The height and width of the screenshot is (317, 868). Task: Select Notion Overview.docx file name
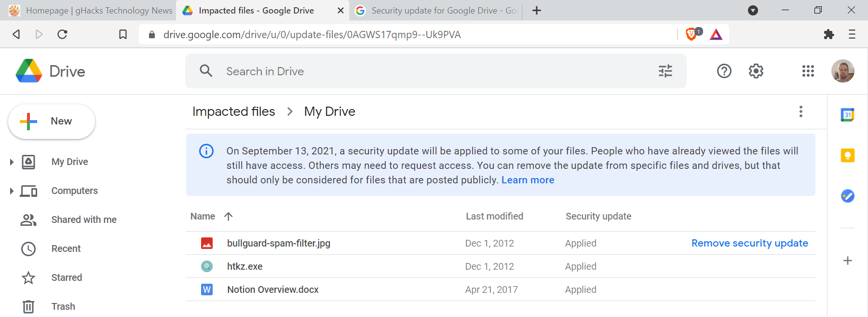[273, 289]
